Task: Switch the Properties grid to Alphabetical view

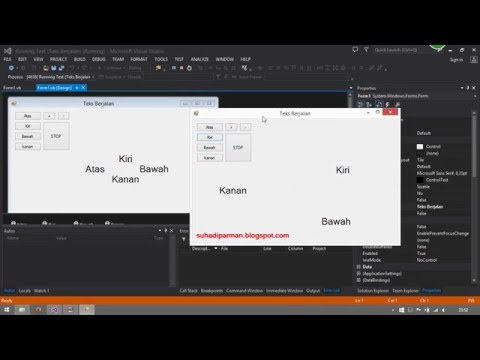Action: 369,104
